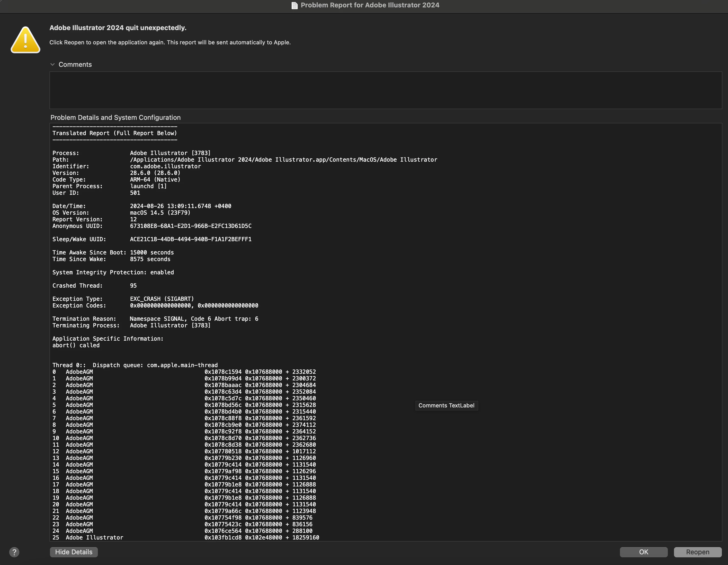
Task: Click the yellow warning triangle icon
Action: (25, 40)
